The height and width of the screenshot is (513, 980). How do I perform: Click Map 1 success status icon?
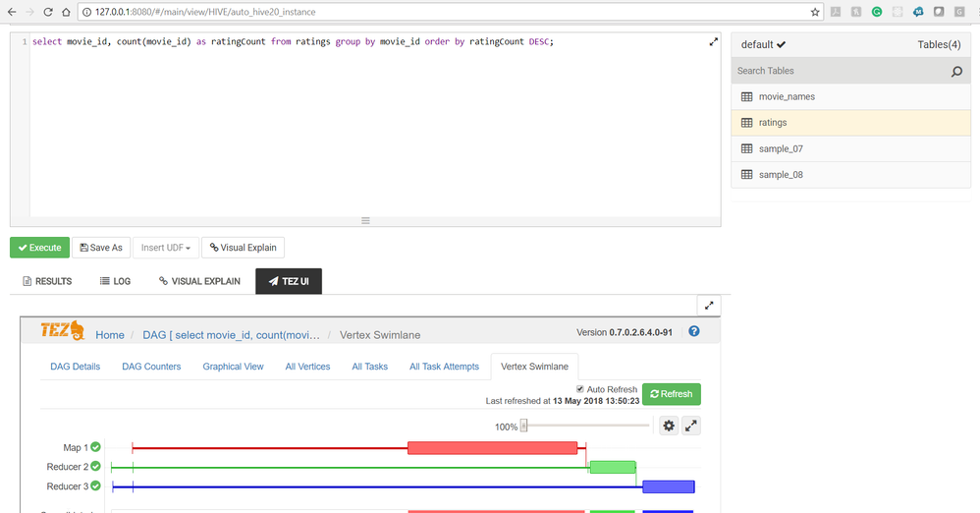pyautogui.click(x=95, y=447)
